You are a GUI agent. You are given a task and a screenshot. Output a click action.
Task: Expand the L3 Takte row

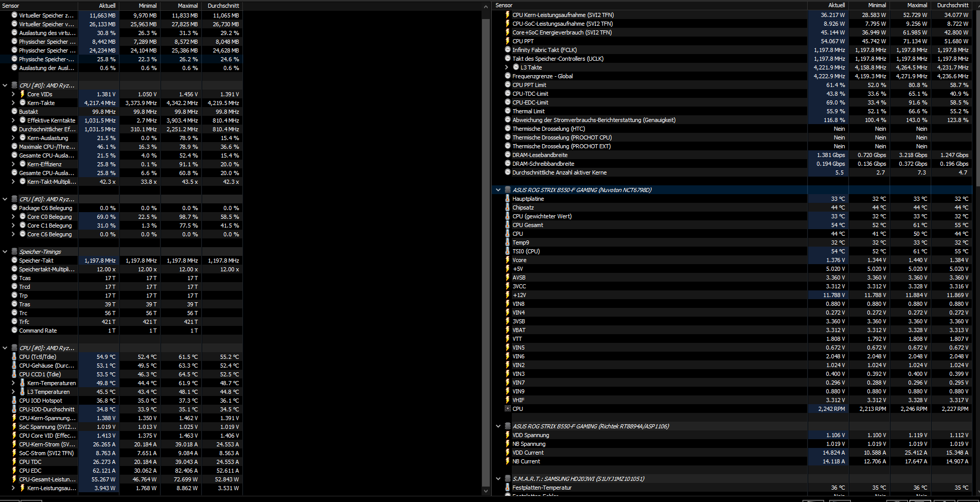click(x=507, y=67)
